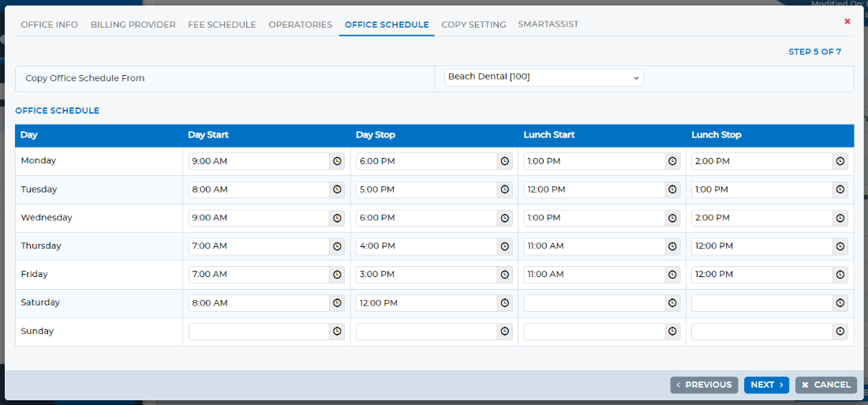Go back with the Previous button
The width and height of the screenshot is (868, 405).
704,385
